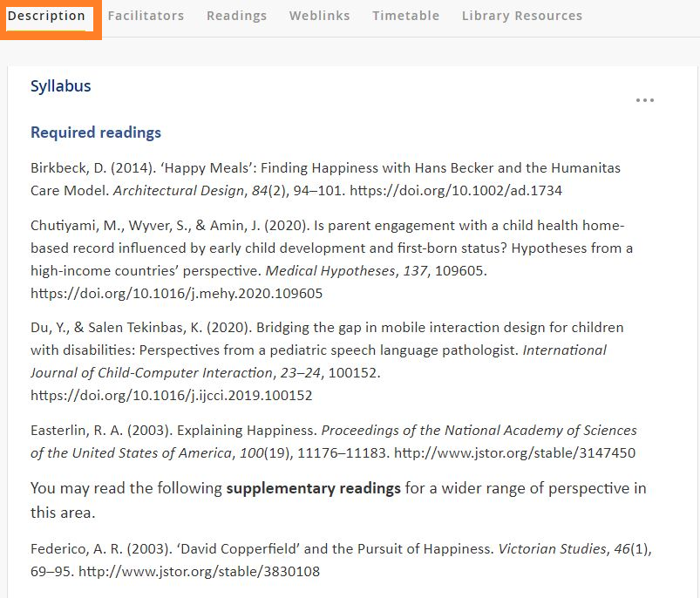Screen dimensions: 700x598
Task: Open the Readings tab
Action: pyautogui.click(x=236, y=15)
